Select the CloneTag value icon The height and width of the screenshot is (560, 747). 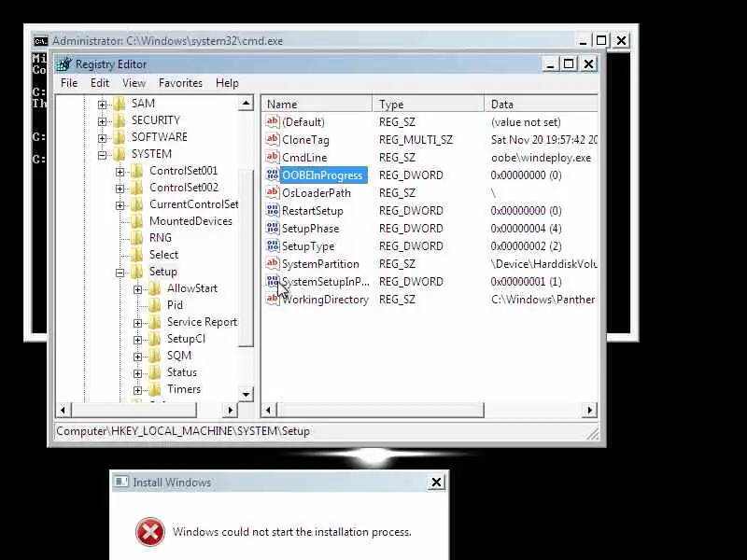(273, 139)
